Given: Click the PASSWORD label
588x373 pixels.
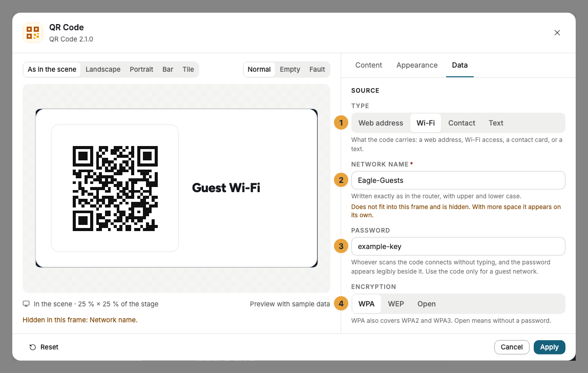Looking at the screenshot, I should pos(370,231).
